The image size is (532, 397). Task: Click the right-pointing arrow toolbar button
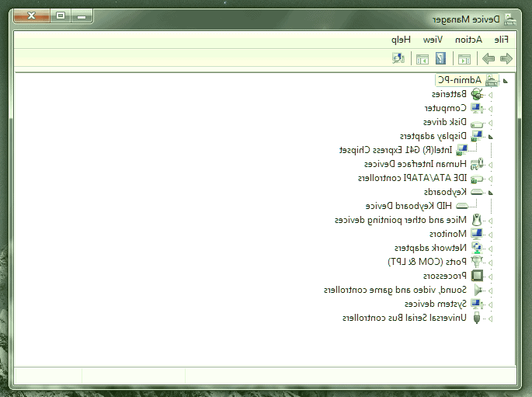coord(506,58)
